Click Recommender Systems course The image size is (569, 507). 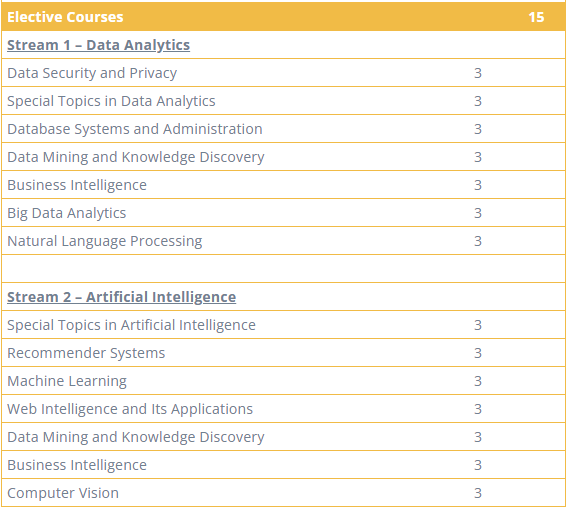coord(86,353)
